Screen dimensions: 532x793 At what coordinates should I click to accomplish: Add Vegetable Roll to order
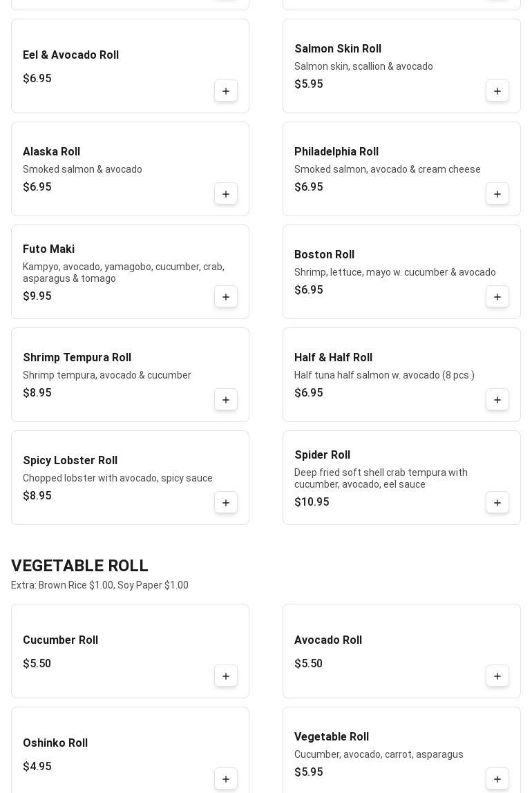497,779
